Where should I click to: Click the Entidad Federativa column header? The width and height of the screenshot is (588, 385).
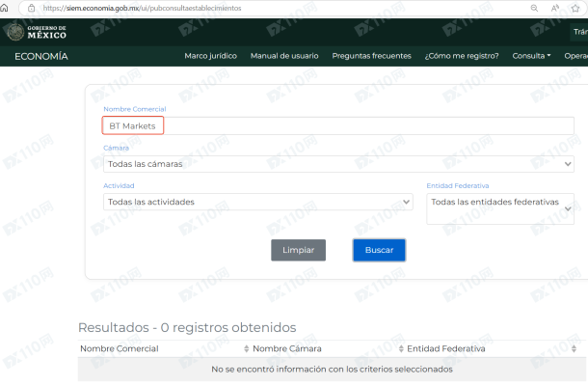point(446,349)
